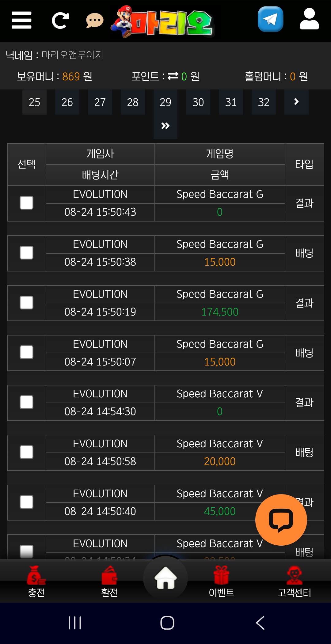Open page 31 of history

pos(231,102)
